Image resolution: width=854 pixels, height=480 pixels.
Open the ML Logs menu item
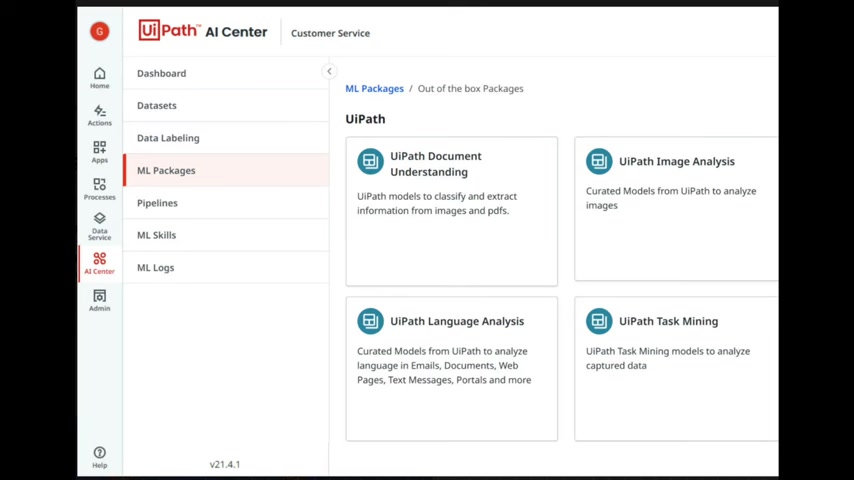coord(226,268)
